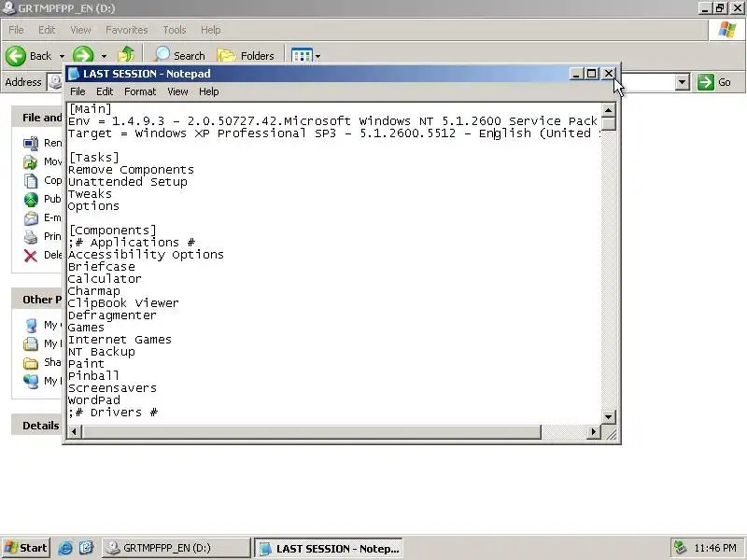This screenshot has height=560, width=747.
Task: Click the second Quick Launch icon
Action: coord(86,548)
